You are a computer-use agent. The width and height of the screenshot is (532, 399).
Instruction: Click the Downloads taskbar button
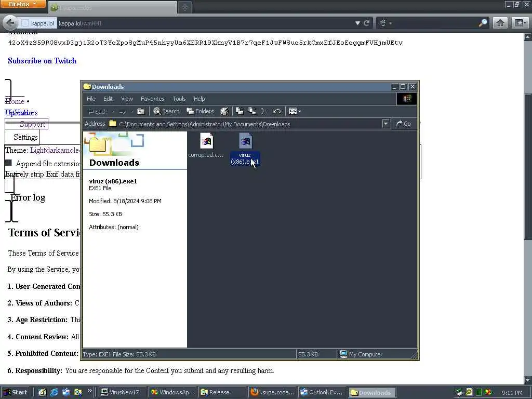click(372, 392)
